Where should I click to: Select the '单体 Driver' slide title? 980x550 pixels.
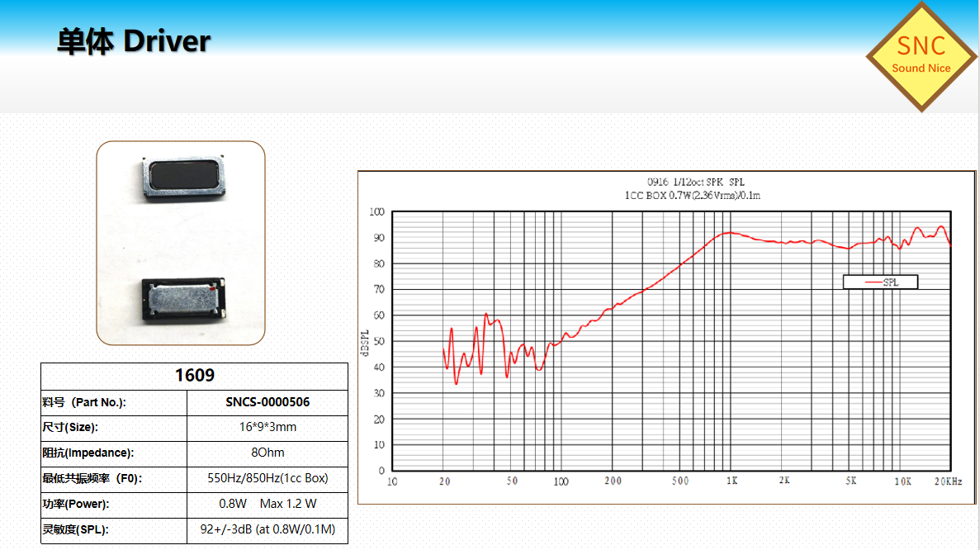[x=134, y=41]
